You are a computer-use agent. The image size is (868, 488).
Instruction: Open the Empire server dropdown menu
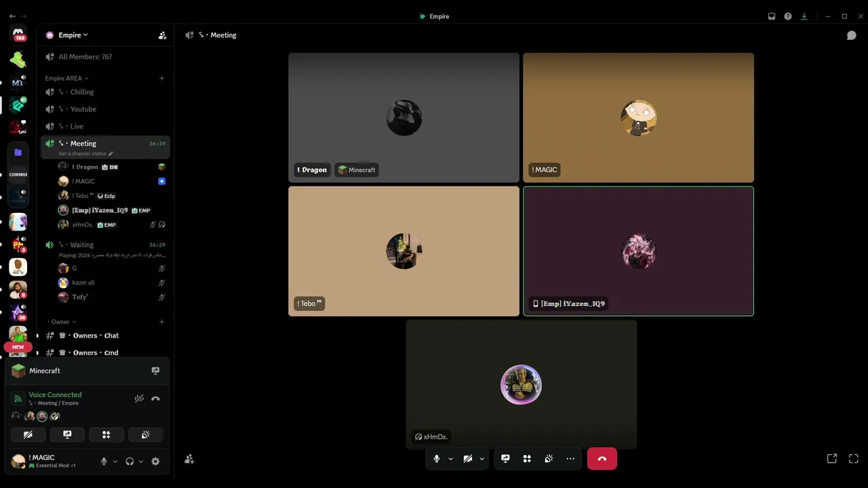pyautogui.click(x=73, y=35)
